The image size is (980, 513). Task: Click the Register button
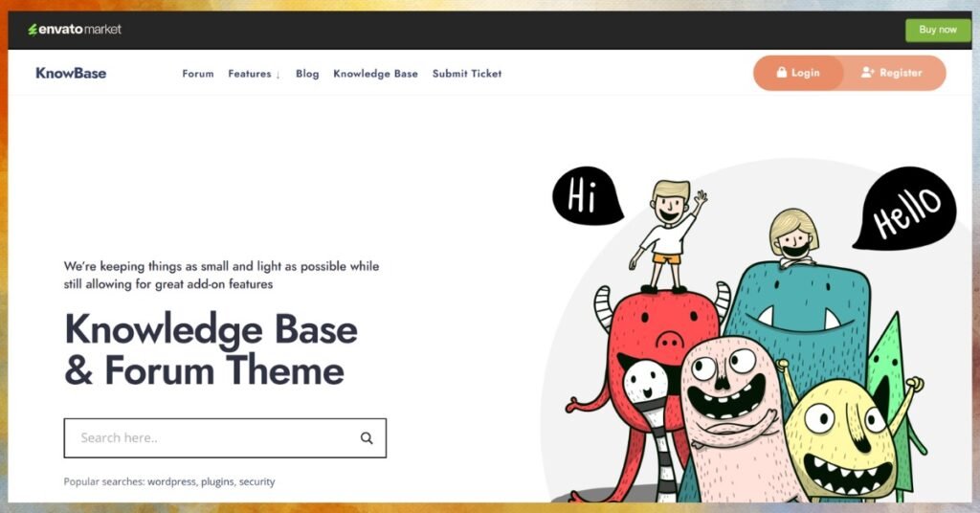894,73
